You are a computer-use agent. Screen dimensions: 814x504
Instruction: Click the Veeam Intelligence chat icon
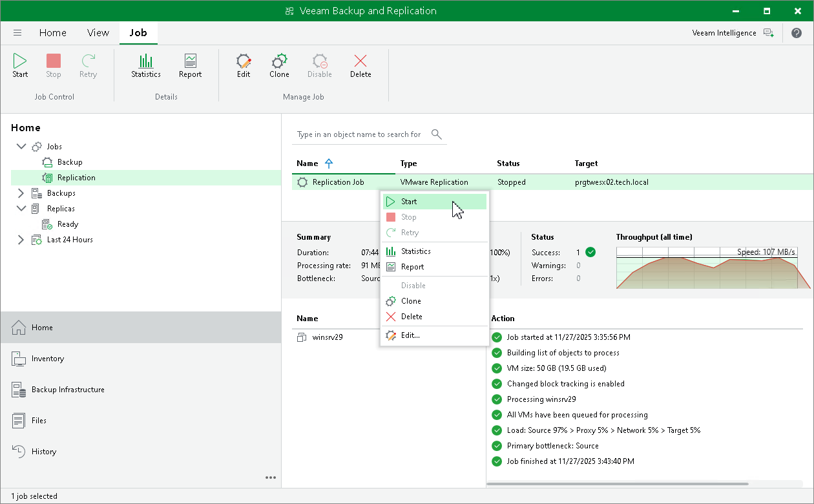(x=768, y=33)
